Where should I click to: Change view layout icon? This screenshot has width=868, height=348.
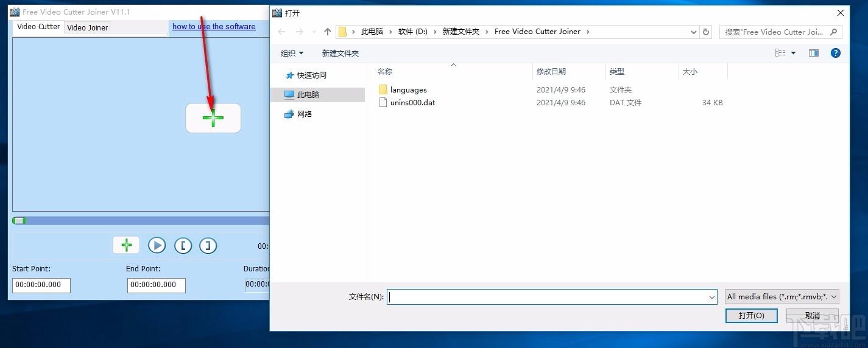[780, 53]
